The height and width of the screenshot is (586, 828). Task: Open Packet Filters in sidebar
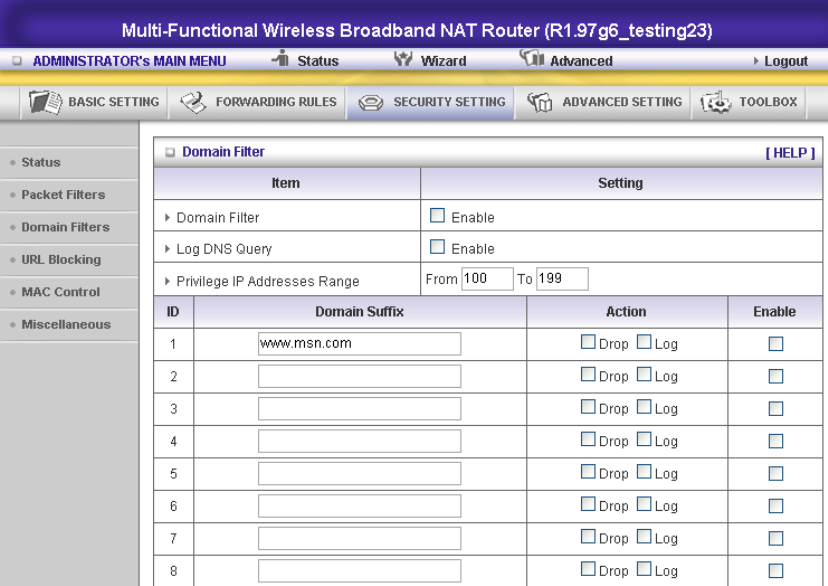pyautogui.click(x=63, y=194)
